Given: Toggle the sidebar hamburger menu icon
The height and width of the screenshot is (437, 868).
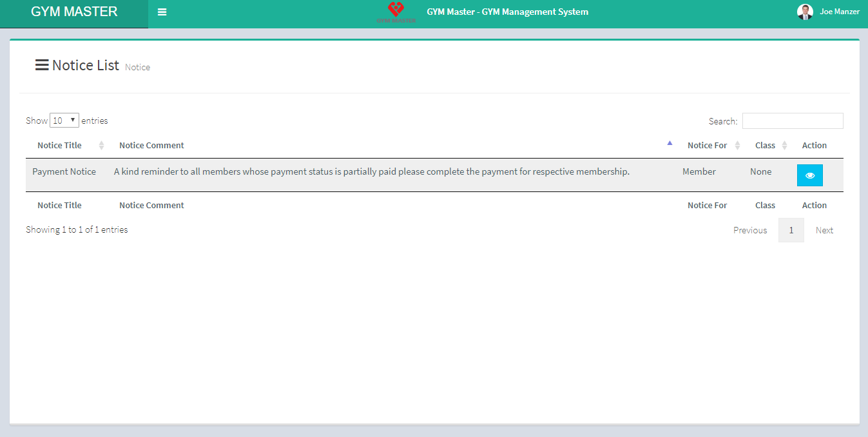Looking at the screenshot, I should coord(162,12).
